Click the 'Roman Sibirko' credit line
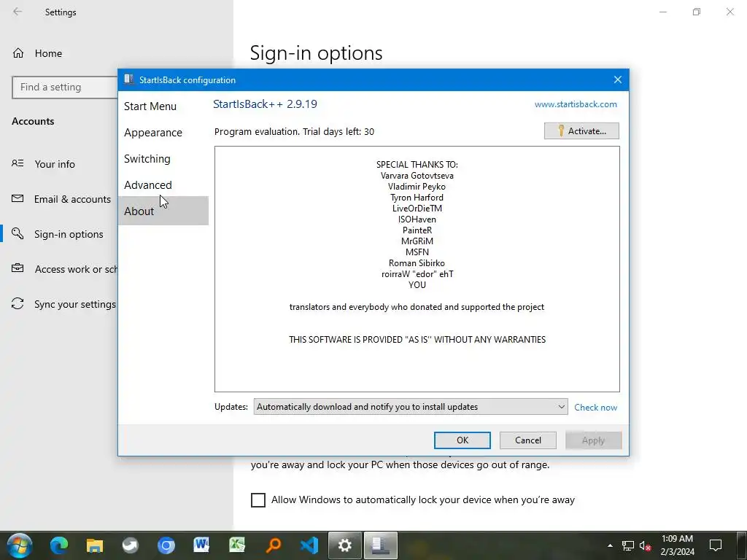The height and width of the screenshot is (560, 747). pyautogui.click(x=417, y=263)
